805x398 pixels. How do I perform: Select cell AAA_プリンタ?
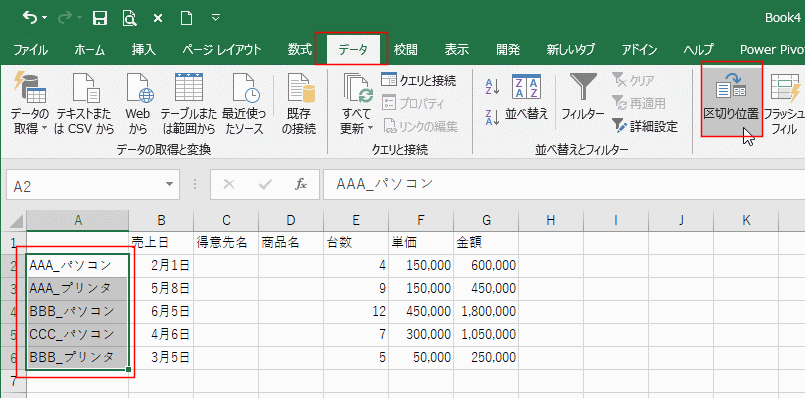click(78, 289)
